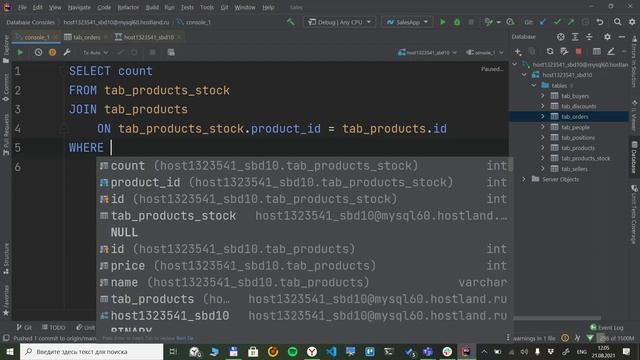Open the Refactor menu
The image size is (640, 360).
pyautogui.click(x=128, y=7)
